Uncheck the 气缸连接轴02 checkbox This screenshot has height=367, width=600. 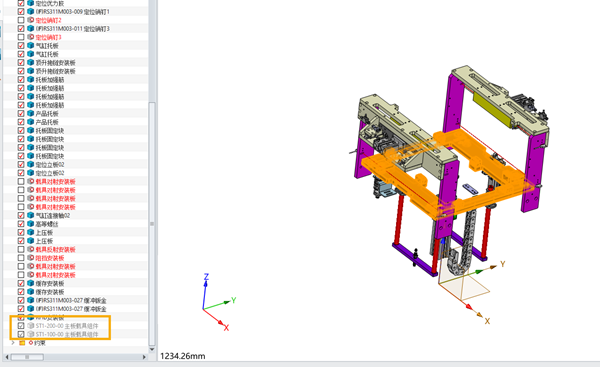click(x=21, y=215)
